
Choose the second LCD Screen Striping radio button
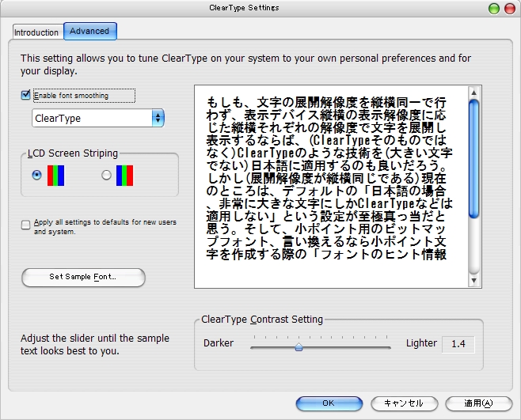[107, 176]
